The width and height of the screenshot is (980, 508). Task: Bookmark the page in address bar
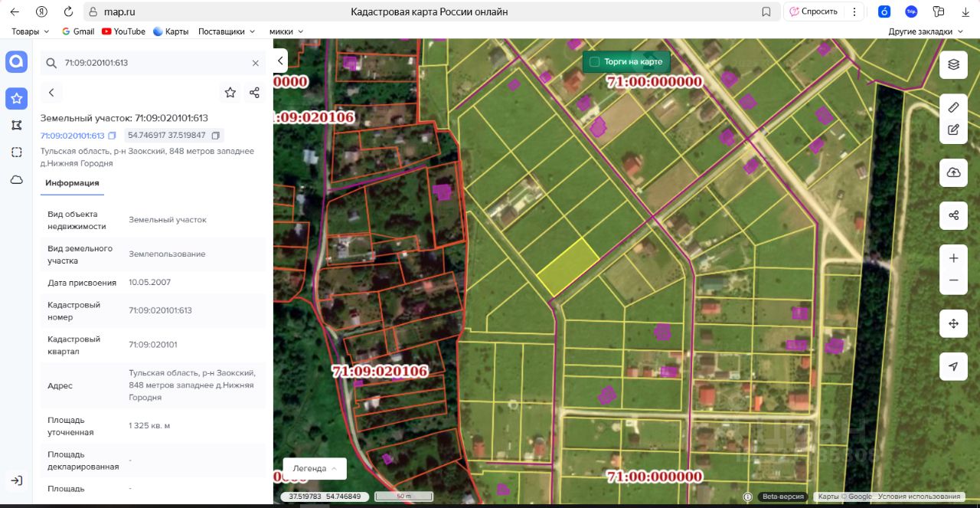click(766, 11)
